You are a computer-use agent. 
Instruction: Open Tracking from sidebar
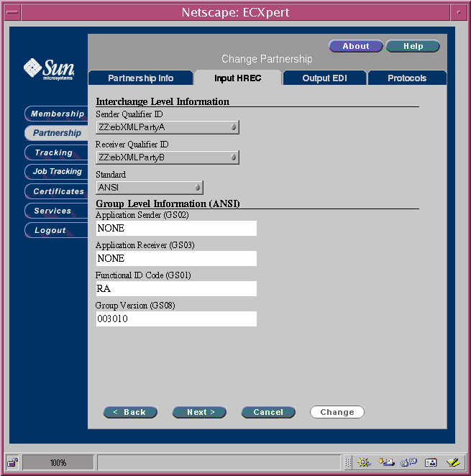coord(57,152)
